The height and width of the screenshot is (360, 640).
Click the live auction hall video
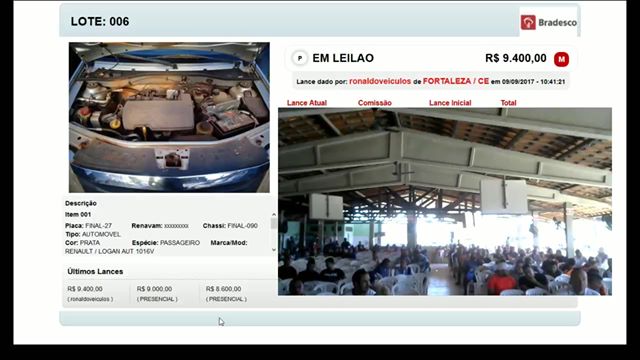pyautogui.click(x=445, y=202)
